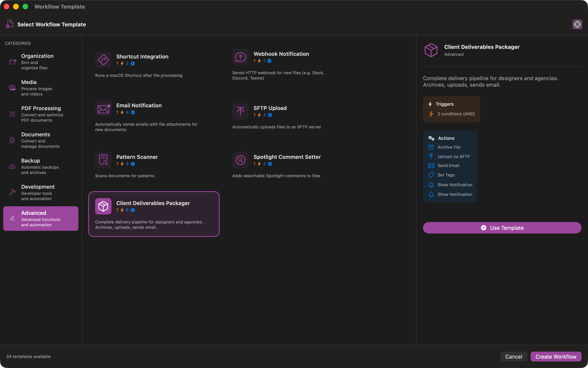Select the Pattern Scanner template title
This screenshot has height=368, width=588.
[137, 157]
